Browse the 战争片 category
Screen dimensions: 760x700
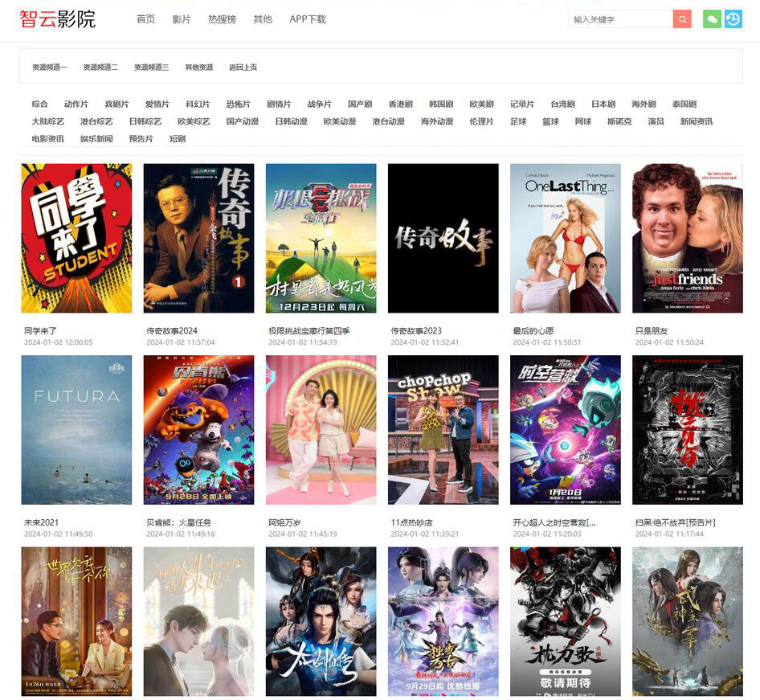click(320, 104)
